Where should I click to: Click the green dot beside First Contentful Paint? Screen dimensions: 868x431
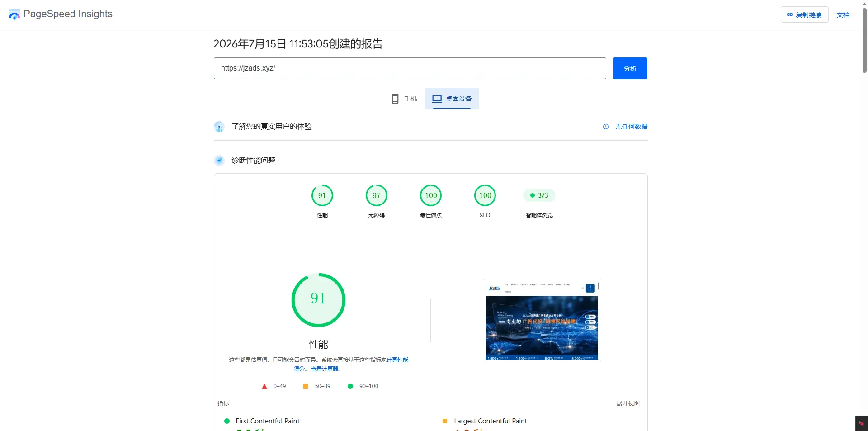tap(227, 421)
